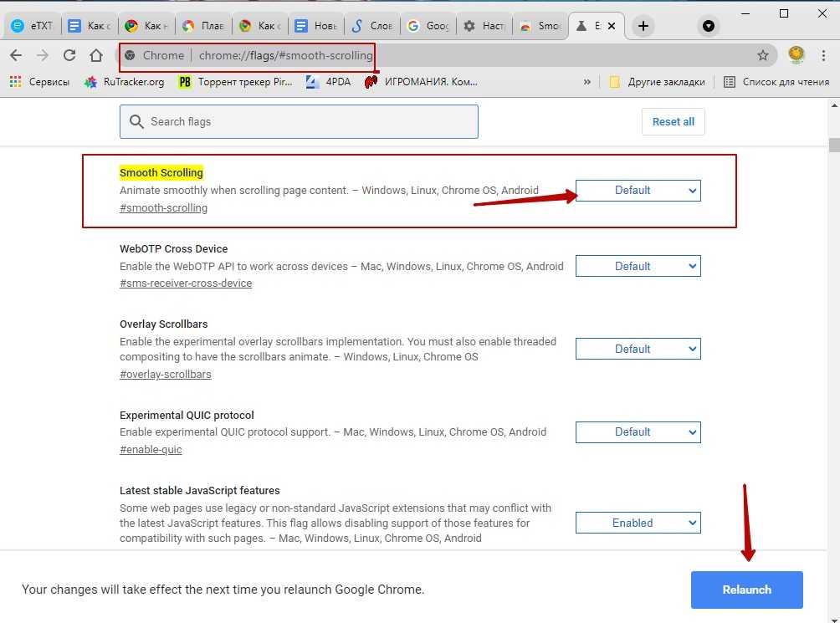This screenshot has width=840, height=623.
Task: Open the Chrome three-dot menu
Action: pyautogui.click(x=824, y=55)
